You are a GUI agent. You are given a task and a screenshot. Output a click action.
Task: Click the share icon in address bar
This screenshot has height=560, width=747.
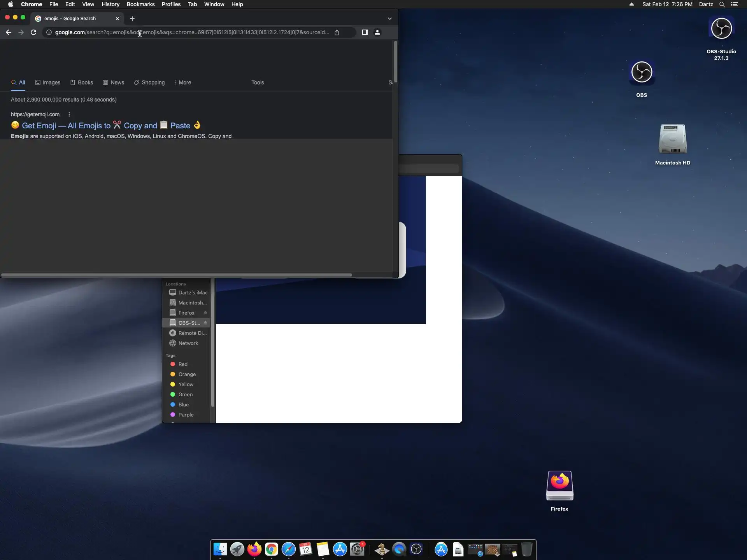point(337,32)
